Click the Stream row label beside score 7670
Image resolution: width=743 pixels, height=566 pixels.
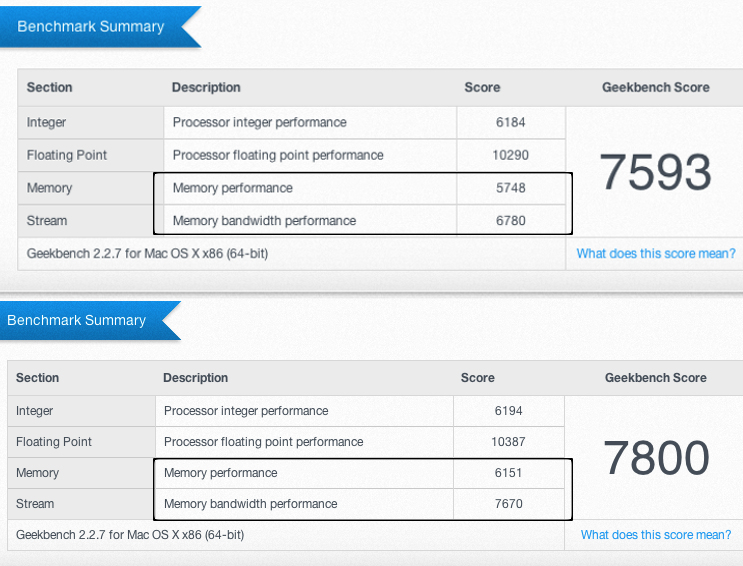(x=35, y=504)
